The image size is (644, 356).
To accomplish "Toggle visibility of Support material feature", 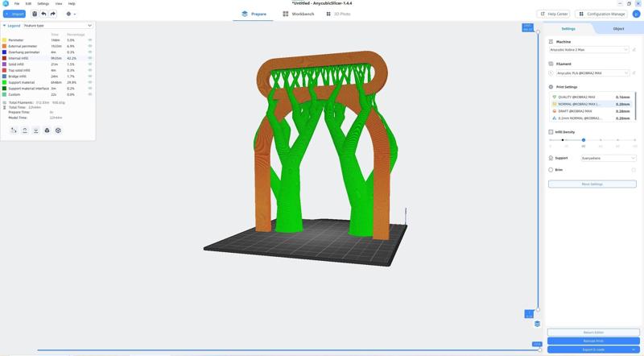I will pyautogui.click(x=89, y=82).
